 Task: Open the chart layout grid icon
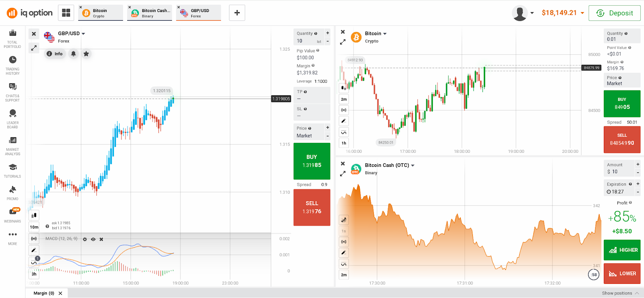tap(66, 12)
